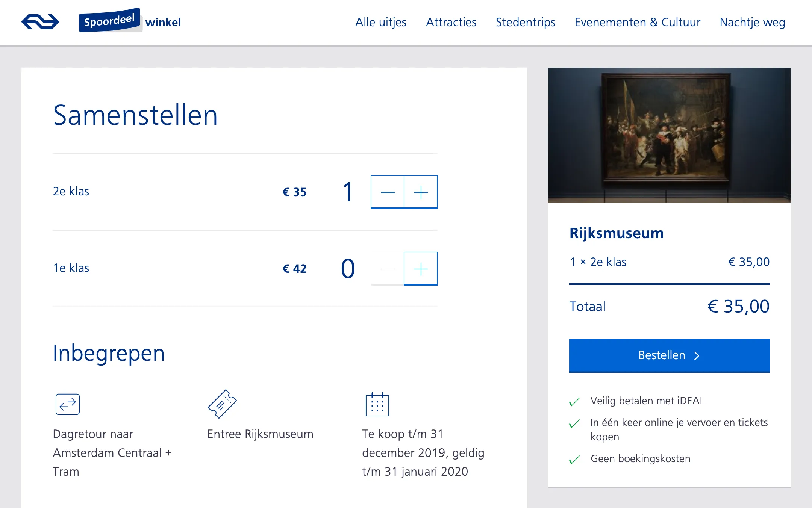Click the '2e klas' row label
The image size is (812, 508).
pyautogui.click(x=71, y=191)
